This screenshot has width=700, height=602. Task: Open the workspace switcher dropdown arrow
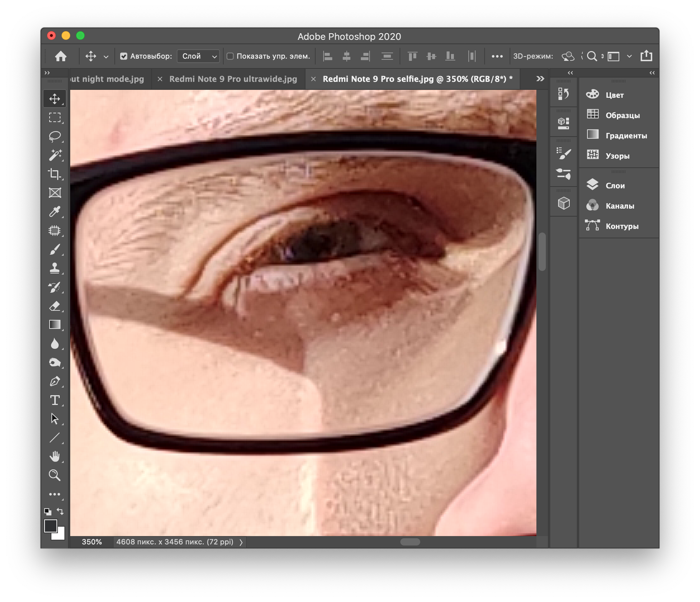tap(629, 56)
